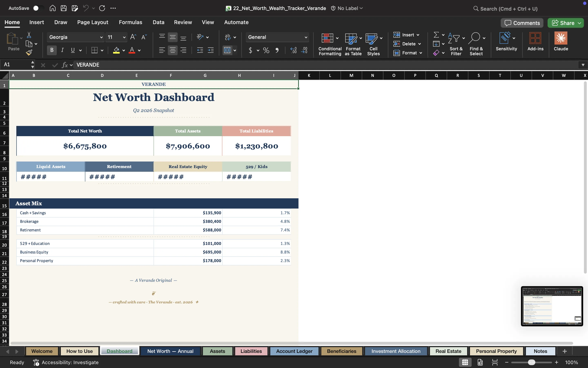The height and width of the screenshot is (368, 588).
Task: Open the No Label sensitivity dropdown
Action: point(347,8)
